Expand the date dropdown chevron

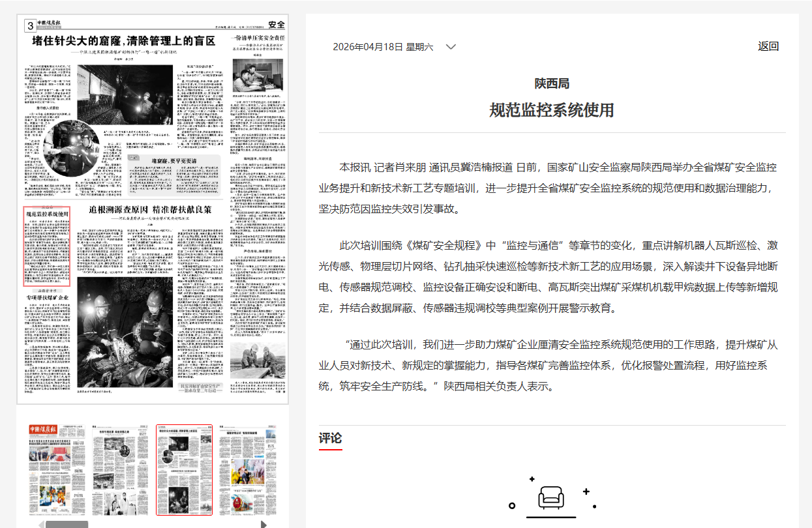pyautogui.click(x=450, y=47)
